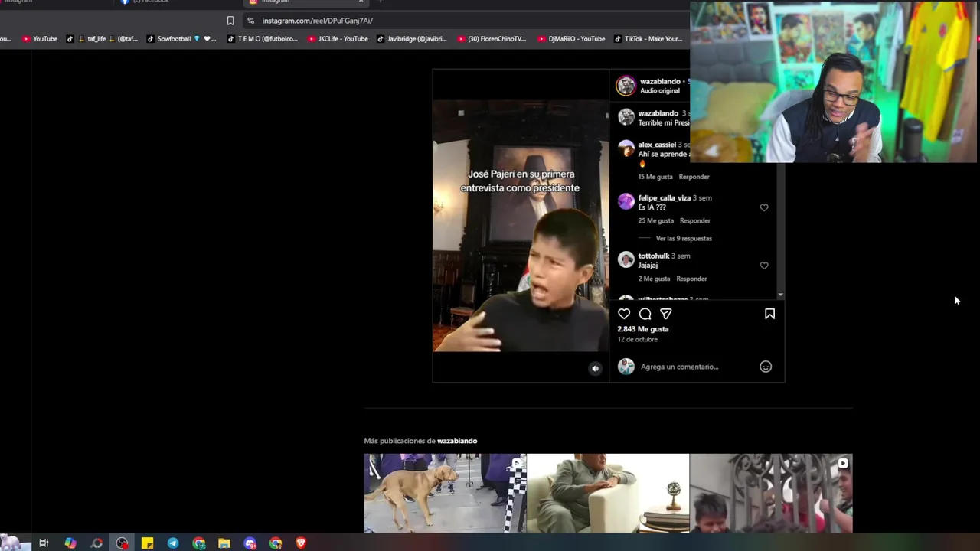This screenshot has width=980, height=551.
Task: Open wazabiando link in Más publicaciones heading
Action: click(x=457, y=441)
